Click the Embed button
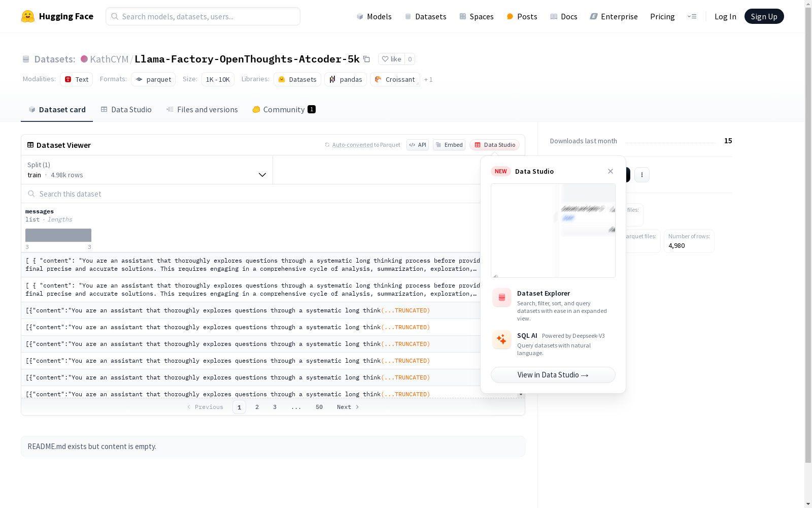The width and height of the screenshot is (812, 508). pos(449,145)
